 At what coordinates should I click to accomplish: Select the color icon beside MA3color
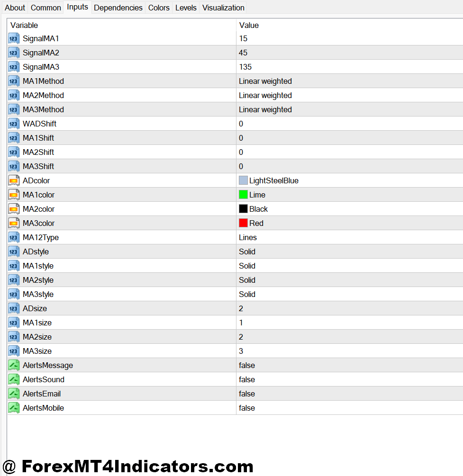coord(14,223)
